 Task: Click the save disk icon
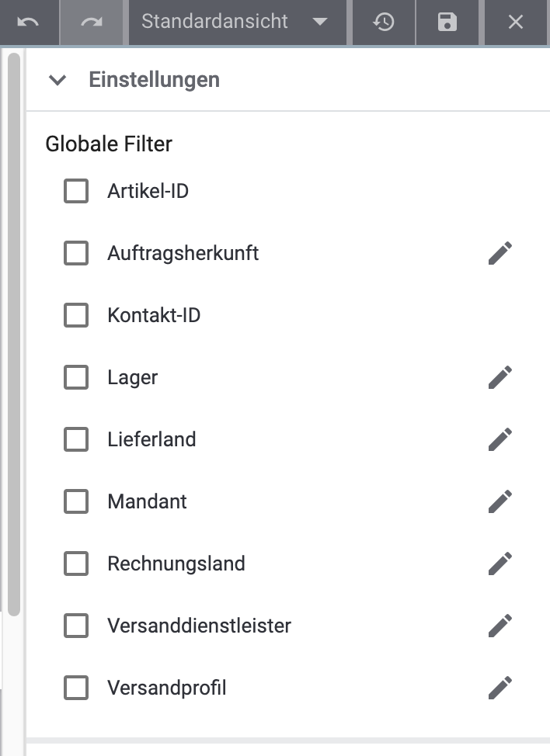[447, 22]
